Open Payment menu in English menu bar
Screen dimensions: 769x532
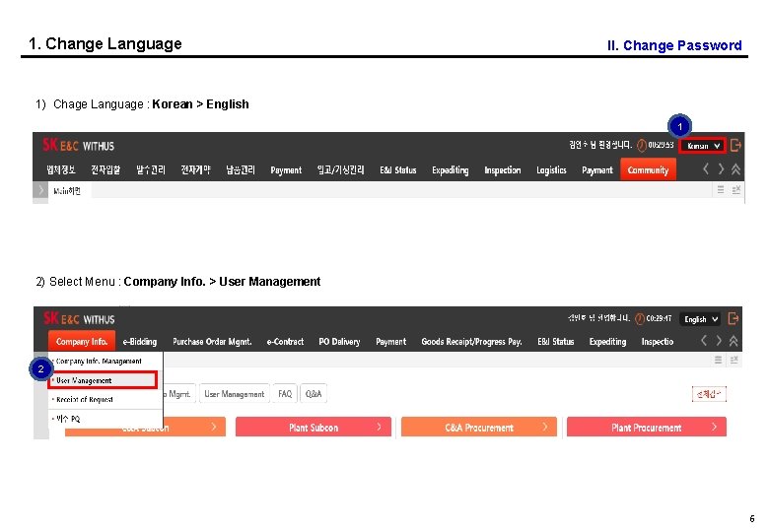(390, 342)
